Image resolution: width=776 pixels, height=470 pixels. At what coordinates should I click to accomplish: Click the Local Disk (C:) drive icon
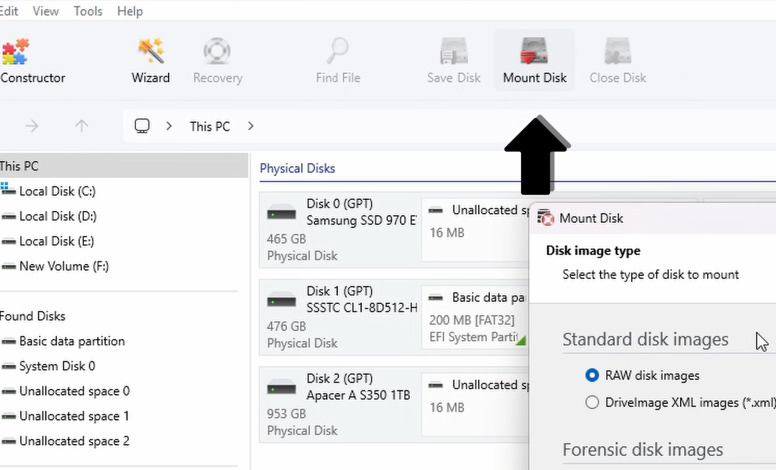click(8, 189)
